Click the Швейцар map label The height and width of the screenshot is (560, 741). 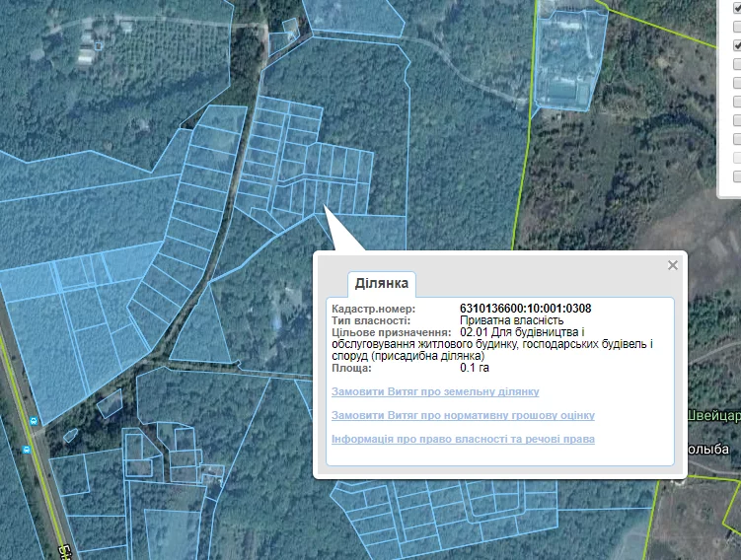pyautogui.click(x=714, y=415)
